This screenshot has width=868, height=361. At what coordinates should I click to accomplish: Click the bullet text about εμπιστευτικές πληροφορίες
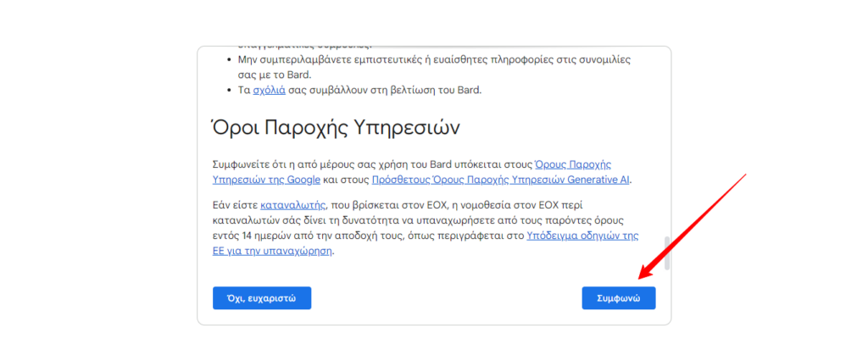pyautogui.click(x=434, y=67)
